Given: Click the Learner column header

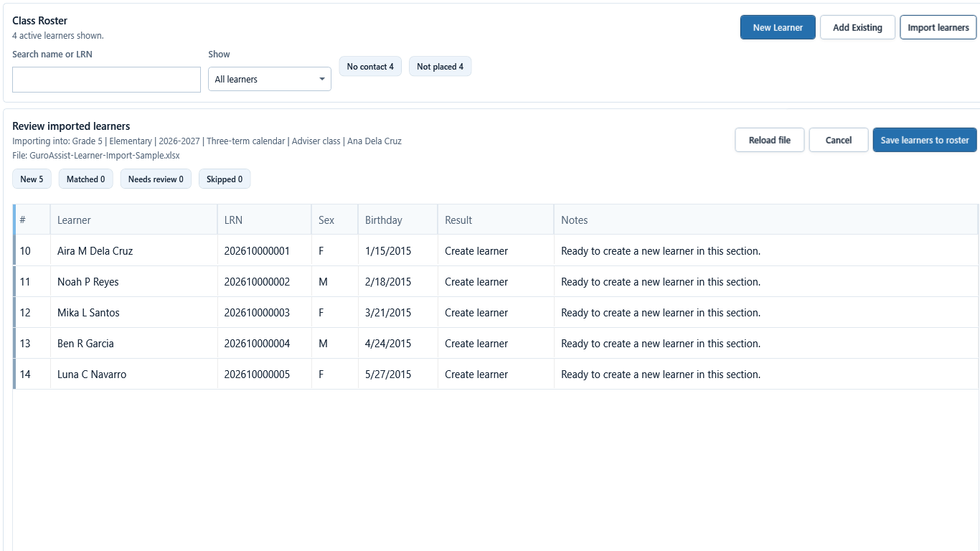Looking at the screenshot, I should click(x=133, y=220).
